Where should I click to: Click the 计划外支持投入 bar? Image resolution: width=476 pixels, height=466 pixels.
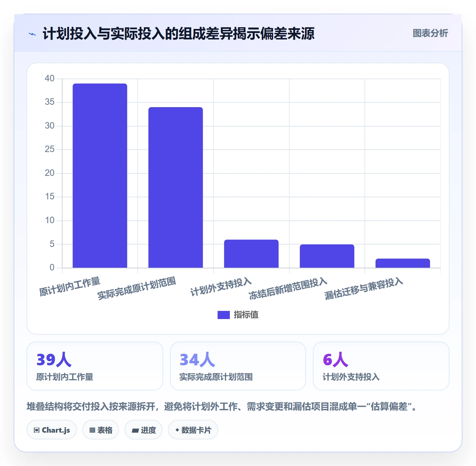(x=251, y=254)
